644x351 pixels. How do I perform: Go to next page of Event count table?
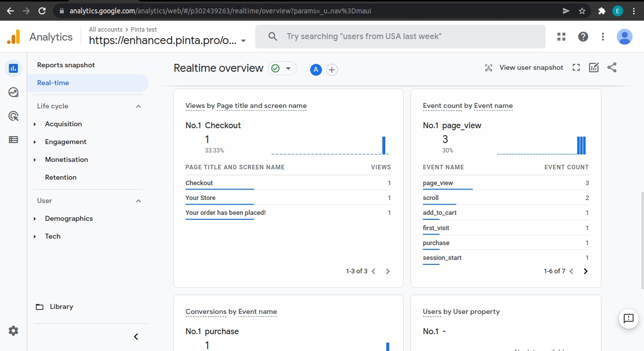586,271
